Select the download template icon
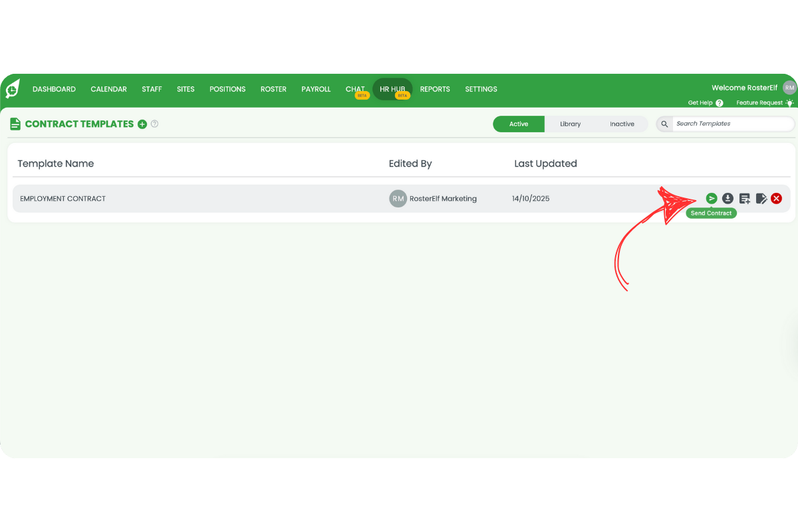Screen dimensions: 798x532 coord(728,198)
